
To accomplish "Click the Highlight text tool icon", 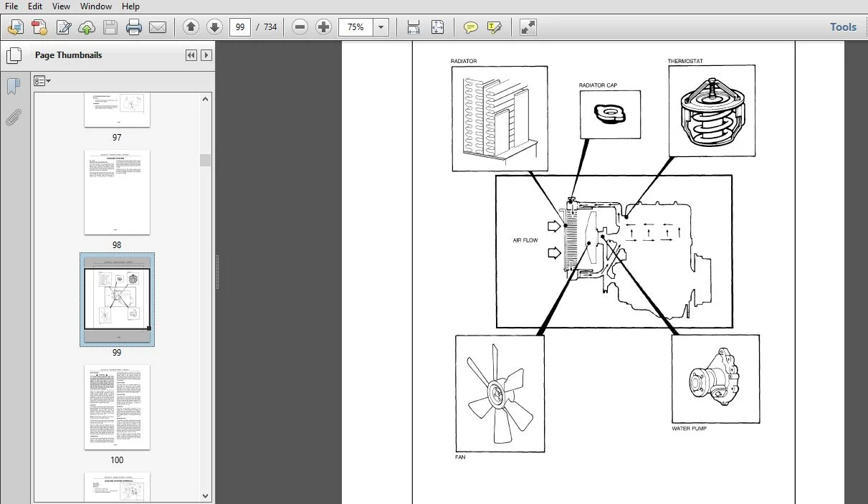I will coord(494,27).
